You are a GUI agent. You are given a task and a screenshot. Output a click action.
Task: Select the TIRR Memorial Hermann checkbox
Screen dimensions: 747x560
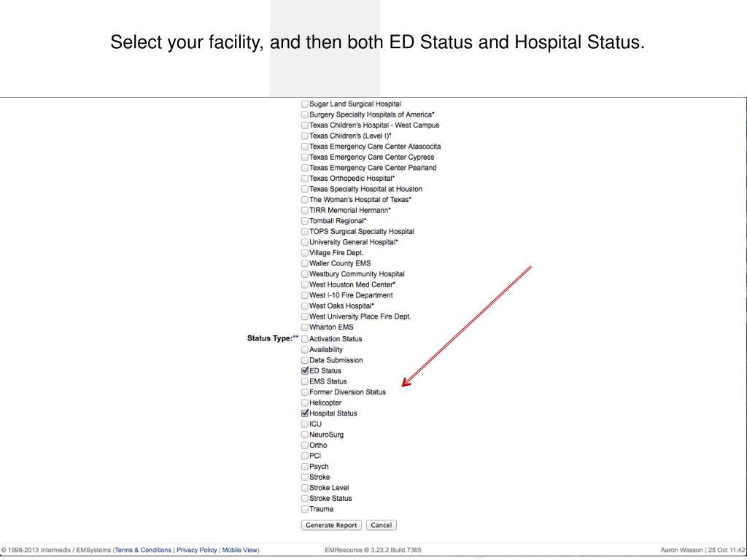click(305, 210)
